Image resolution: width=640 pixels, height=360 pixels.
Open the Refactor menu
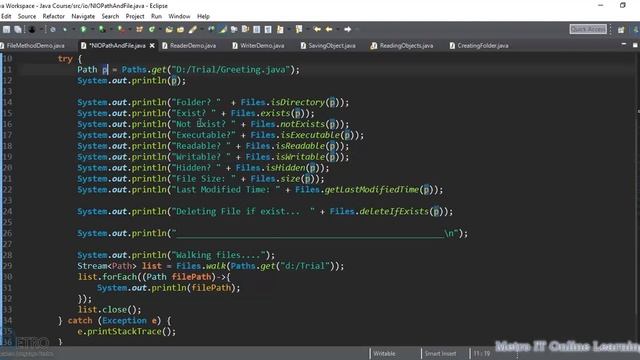[53, 16]
